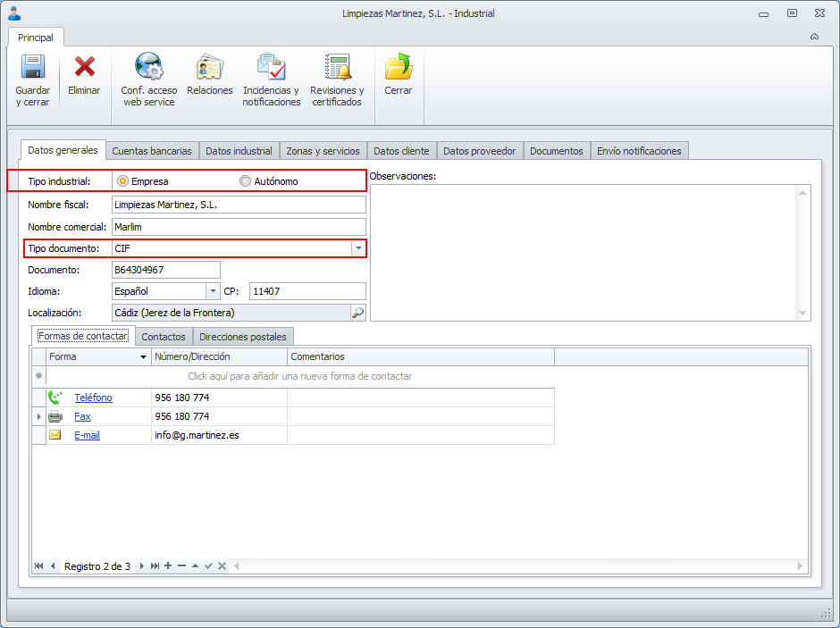Image resolution: width=840 pixels, height=628 pixels.
Task: Click the Localización field
Action: coord(231,313)
